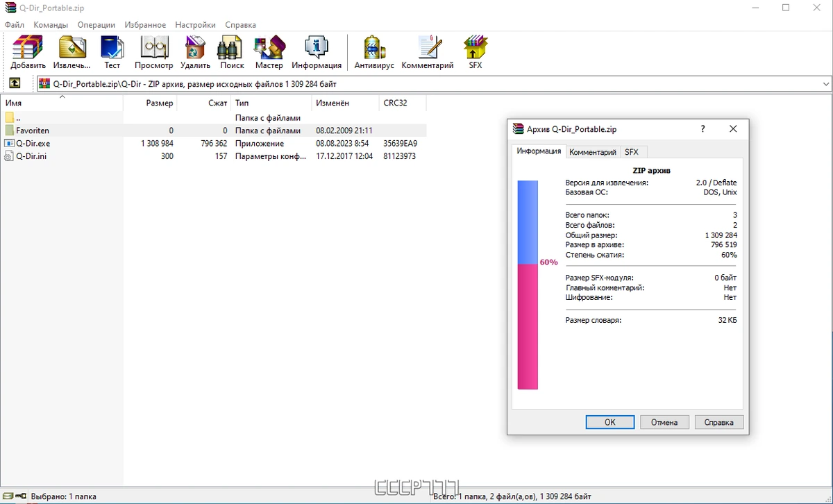The image size is (833, 504).
Task: Sort by the Сжат column header
Action: coord(204,103)
